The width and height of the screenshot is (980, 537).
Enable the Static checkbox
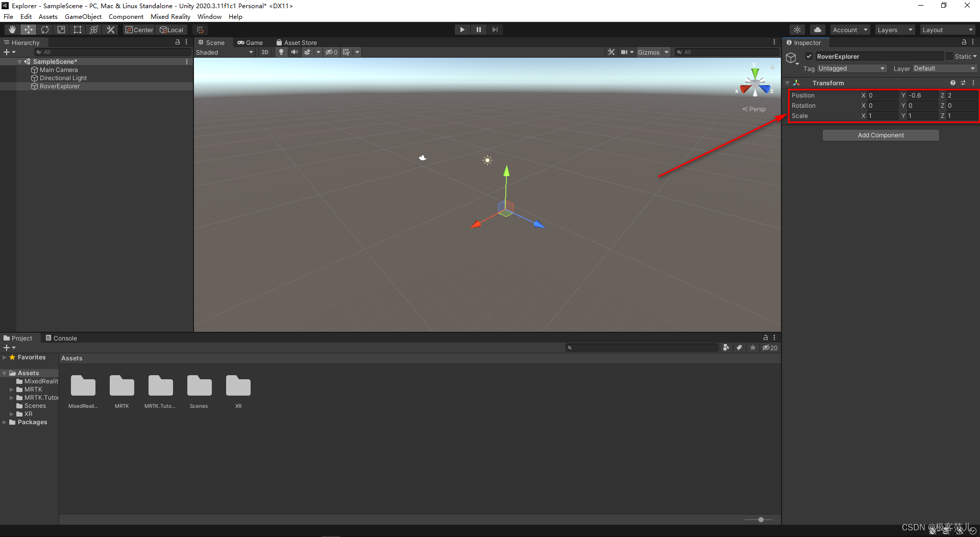(x=949, y=57)
